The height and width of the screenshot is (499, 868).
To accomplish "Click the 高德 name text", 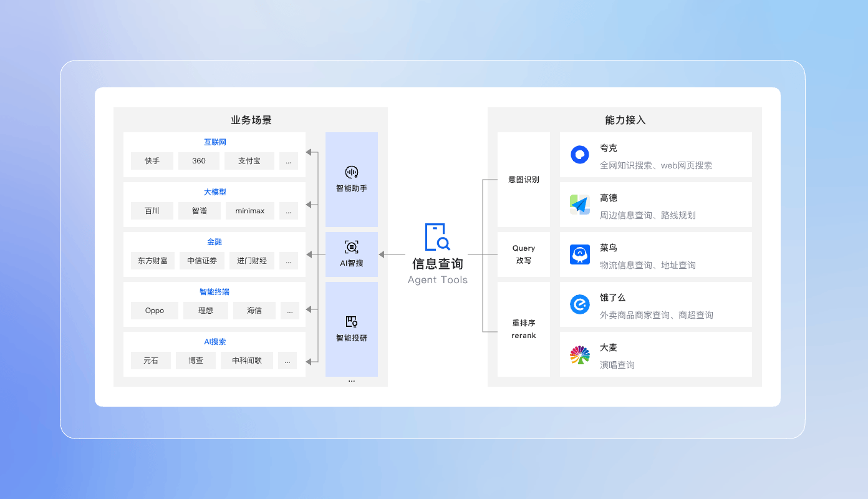I will click(609, 198).
